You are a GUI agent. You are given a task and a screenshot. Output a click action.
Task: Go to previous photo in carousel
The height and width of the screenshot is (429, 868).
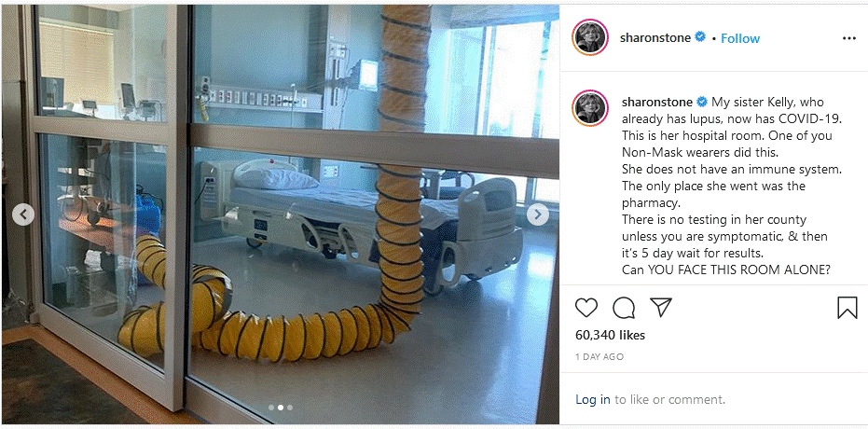23,214
